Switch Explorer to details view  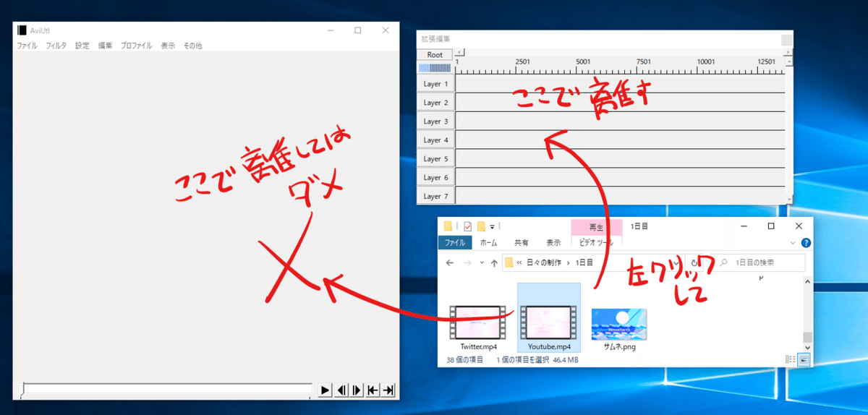[x=790, y=359]
